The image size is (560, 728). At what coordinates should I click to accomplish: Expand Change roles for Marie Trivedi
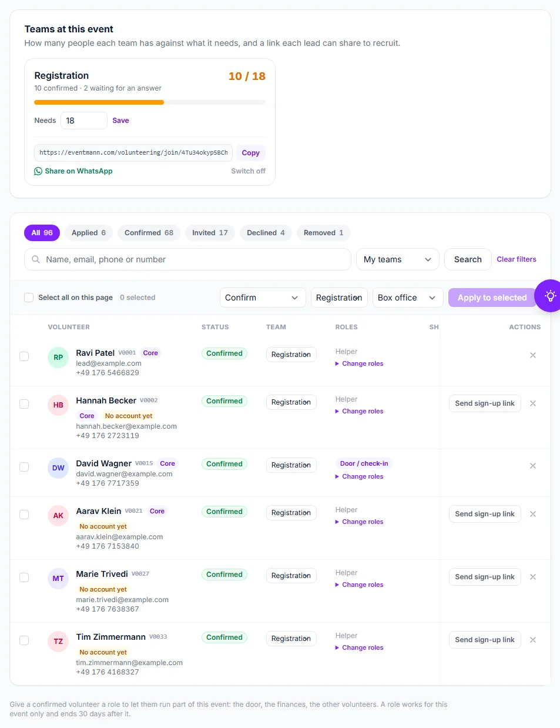359,585
